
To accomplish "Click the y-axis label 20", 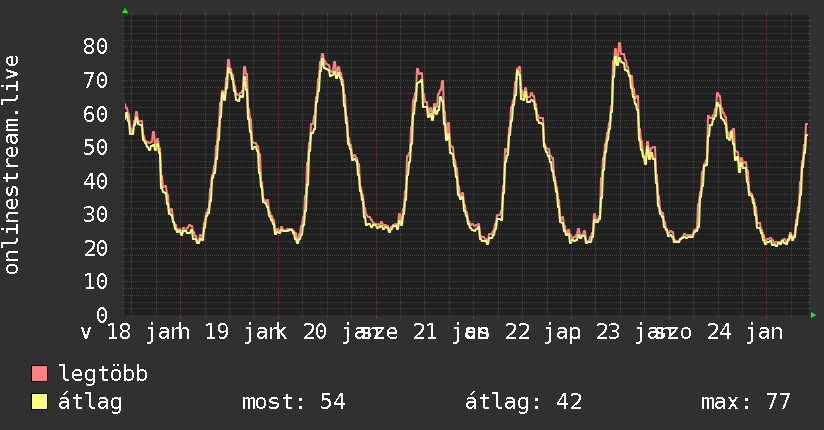I will pos(95,248).
